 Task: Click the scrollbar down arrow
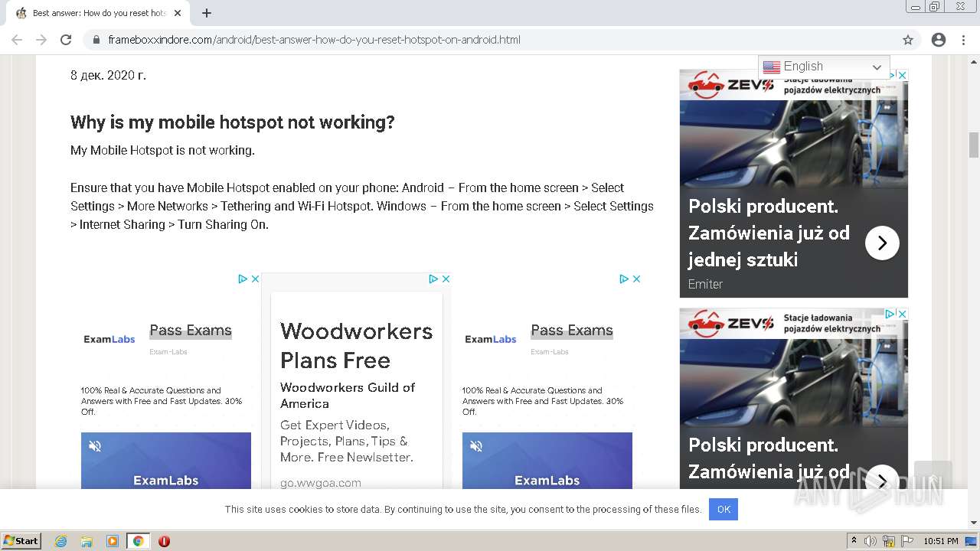(x=974, y=523)
